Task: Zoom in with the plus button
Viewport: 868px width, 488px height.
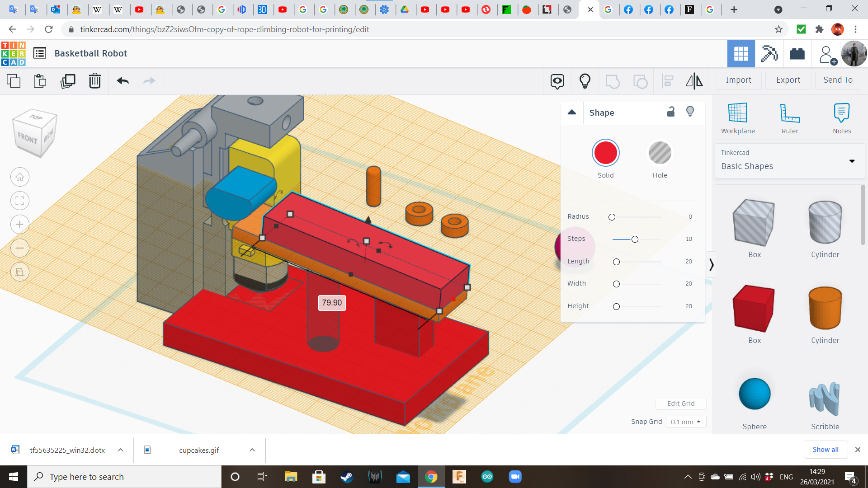Action: click(20, 225)
